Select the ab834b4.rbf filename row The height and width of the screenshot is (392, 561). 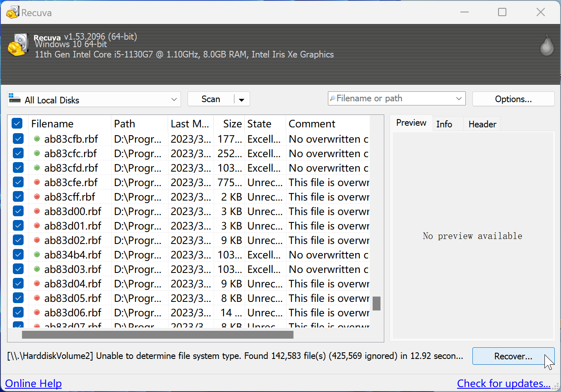click(x=73, y=255)
